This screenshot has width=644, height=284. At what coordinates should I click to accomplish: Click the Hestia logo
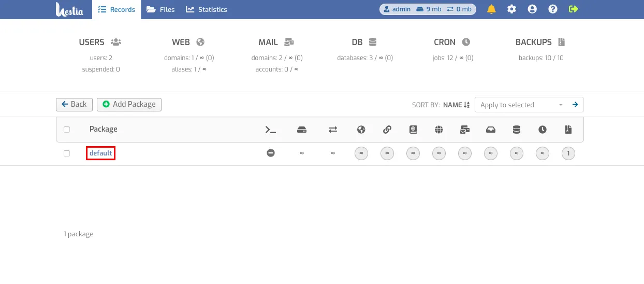tap(69, 9)
